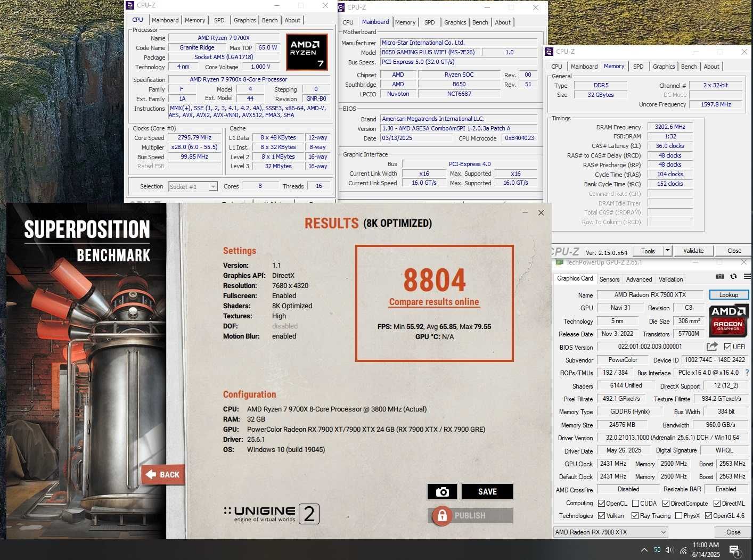
Task: Click the Tools button in CPU-Z
Action: pos(648,251)
